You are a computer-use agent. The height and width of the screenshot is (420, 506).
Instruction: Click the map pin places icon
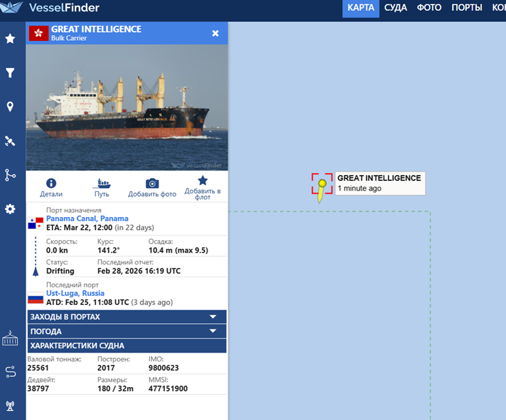click(10, 107)
